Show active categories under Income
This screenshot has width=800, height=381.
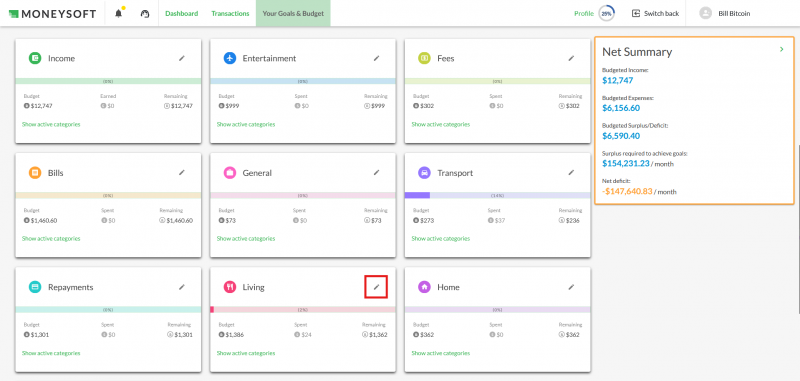(x=51, y=124)
